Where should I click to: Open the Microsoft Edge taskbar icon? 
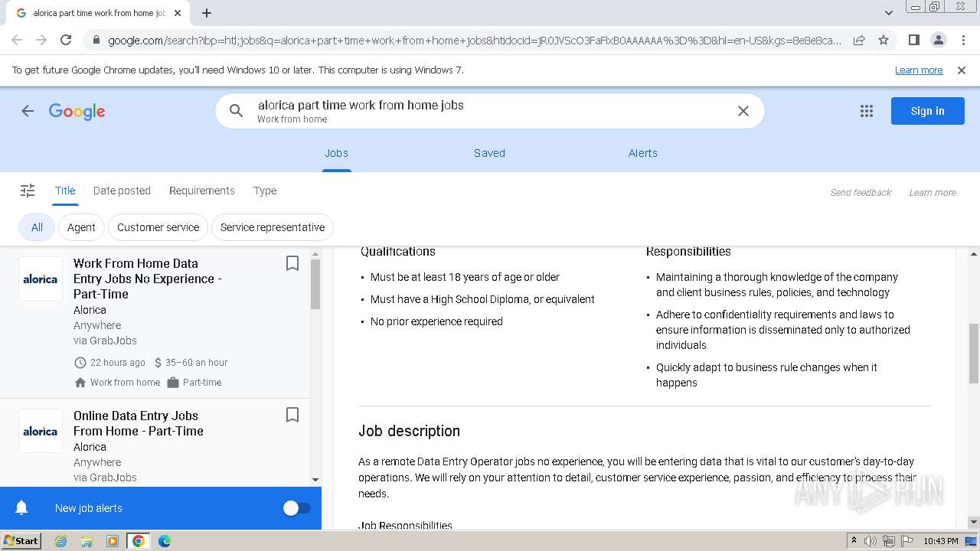pyautogui.click(x=164, y=541)
